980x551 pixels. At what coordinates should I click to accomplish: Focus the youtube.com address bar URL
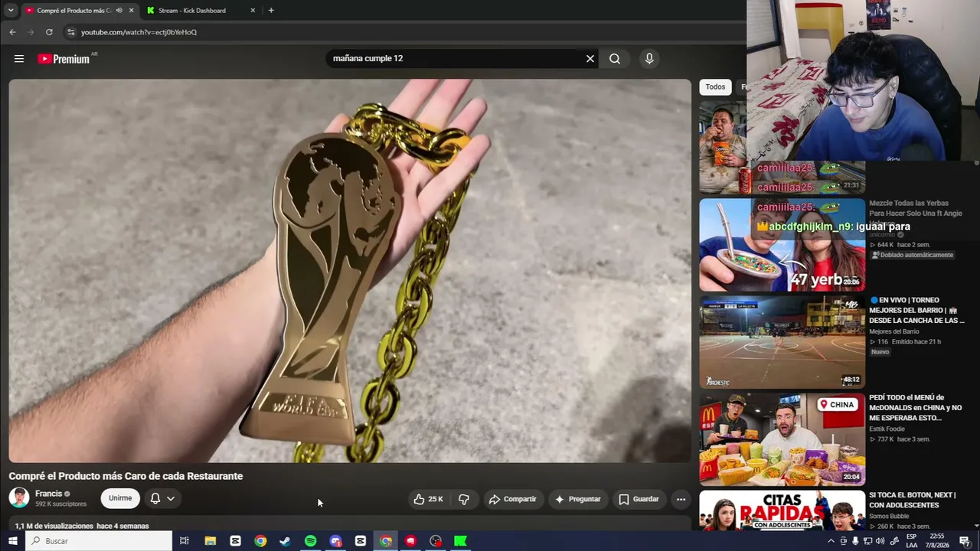[139, 32]
